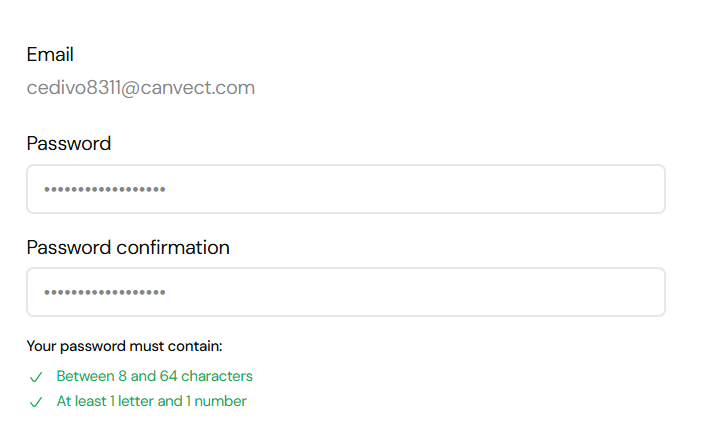This screenshot has width=722, height=426.
Task: Select the cedivo8311@canvect.com email address text
Action: [x=141, y=88]
